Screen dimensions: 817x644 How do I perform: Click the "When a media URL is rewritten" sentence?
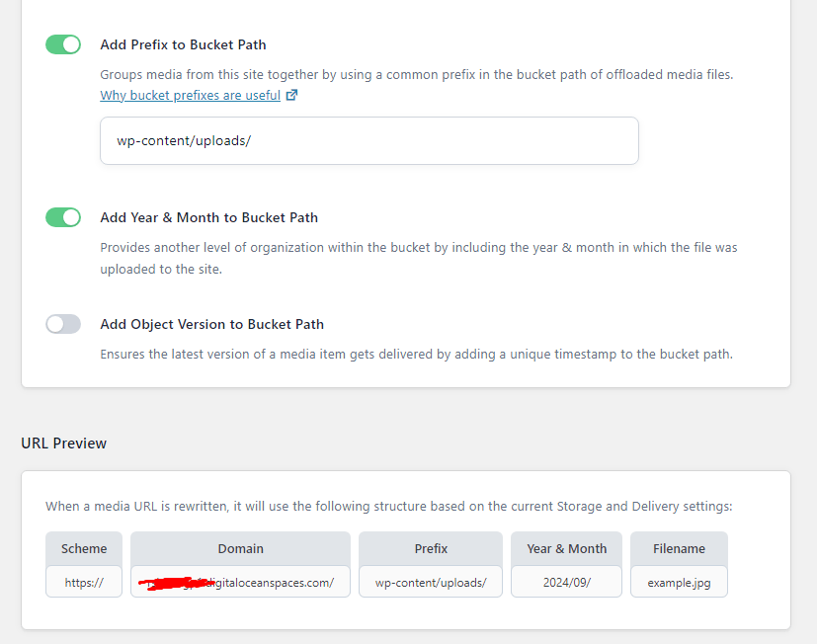(388, 507)
